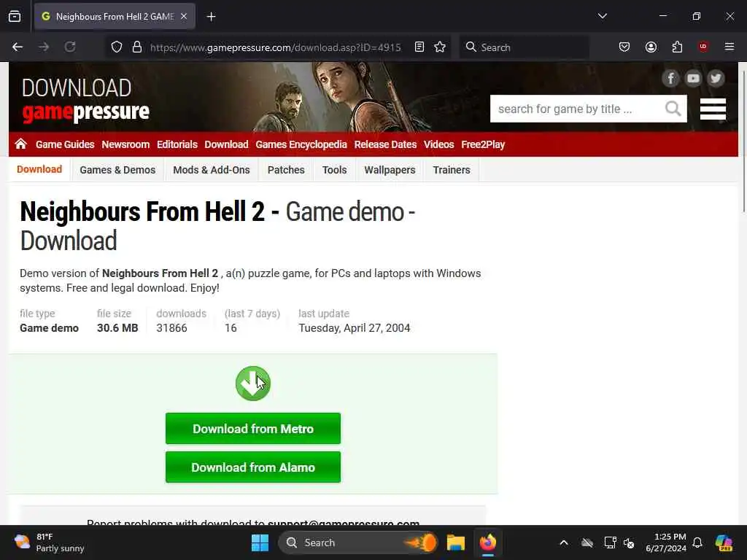This screenshot has width=747, height=560.
Task: Switch to Wallpapers tab
Action: [390, 170]
